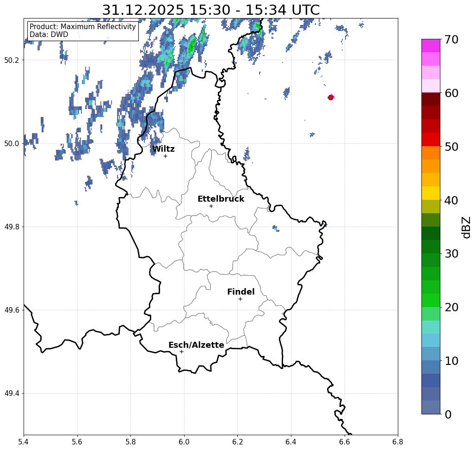This screenshot has width=476, height=450.
Task: Click the colorbar label '20'
Action: (x=451, y=307)
